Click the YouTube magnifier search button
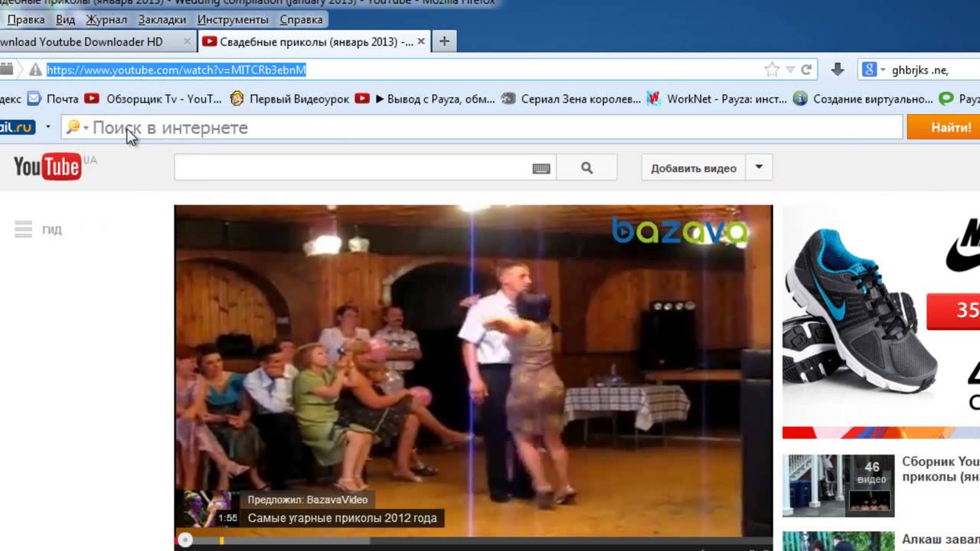Image resolution: width=980 pixels, height=551 pixels. point(586,168)
